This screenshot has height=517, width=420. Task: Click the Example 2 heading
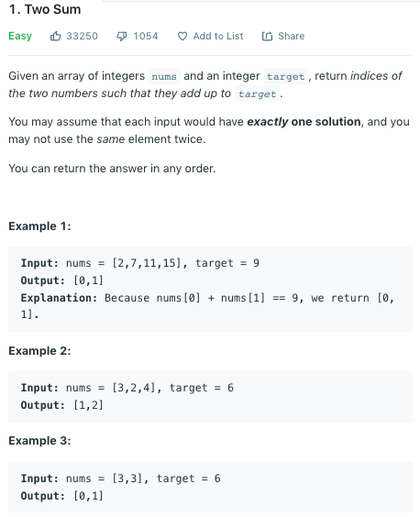[39, 351]
